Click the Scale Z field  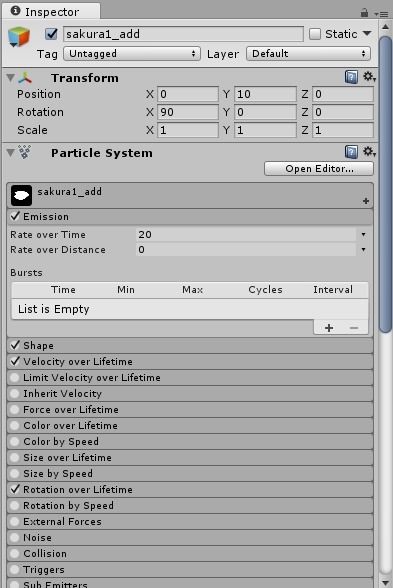(343, 130)
